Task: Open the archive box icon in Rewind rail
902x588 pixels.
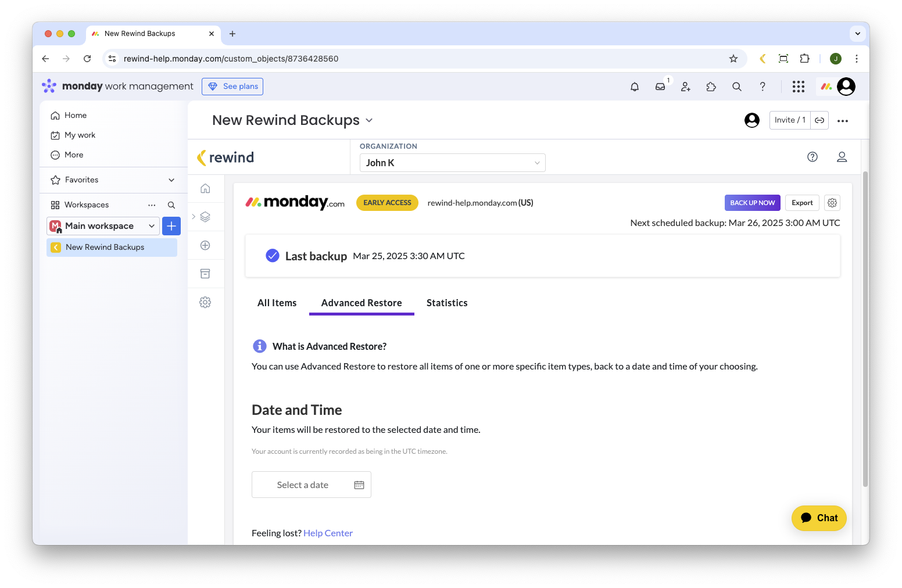Action: coord(205,274)
